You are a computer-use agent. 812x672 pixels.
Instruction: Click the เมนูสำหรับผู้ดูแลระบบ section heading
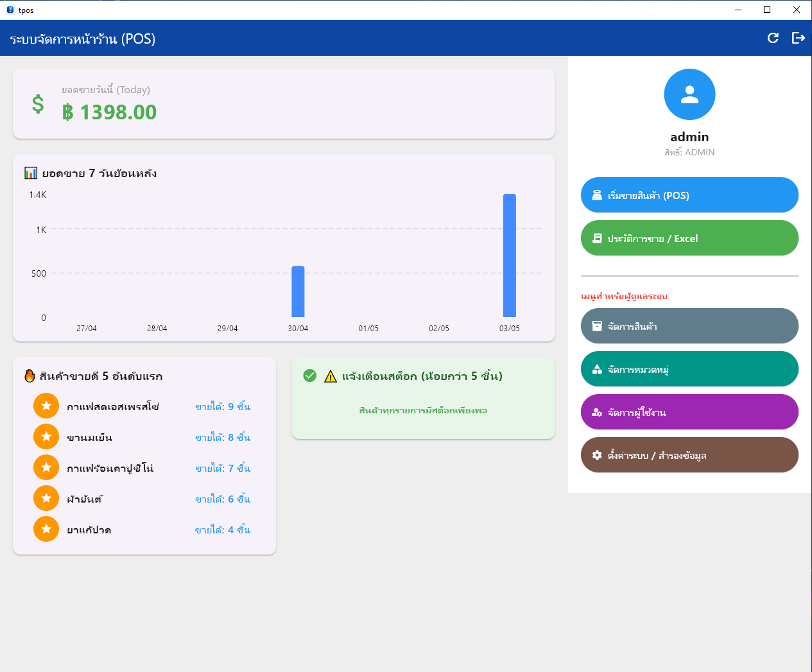pos(624,296)
